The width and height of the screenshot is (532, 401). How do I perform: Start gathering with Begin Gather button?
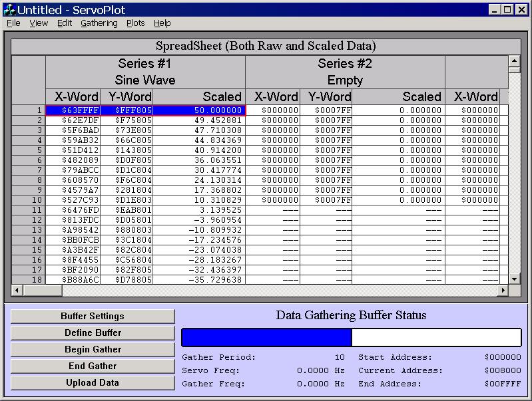tap(93, 349)
